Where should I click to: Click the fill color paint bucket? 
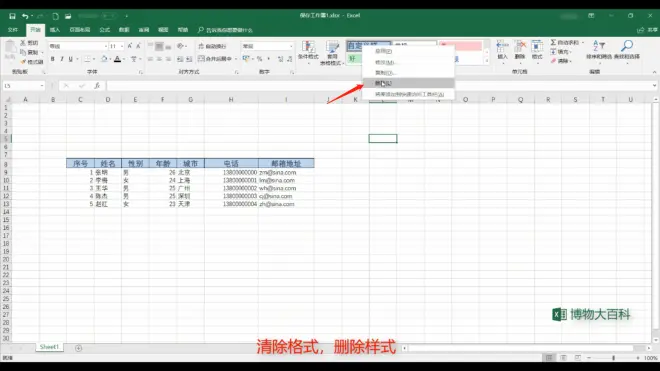coord(104,59)
